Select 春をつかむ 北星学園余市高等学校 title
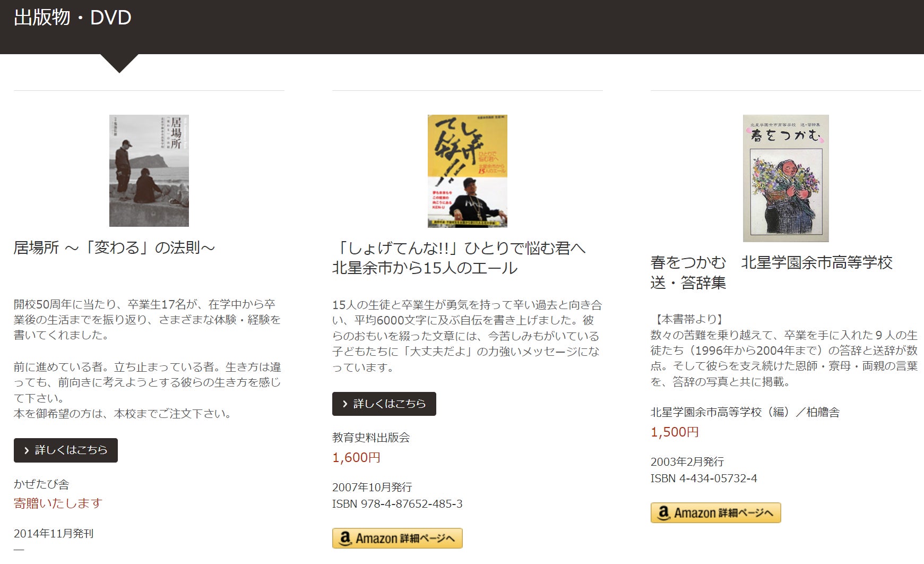Image resolution: width=924 pixels, height=564 pixels. tap(772, 262)
